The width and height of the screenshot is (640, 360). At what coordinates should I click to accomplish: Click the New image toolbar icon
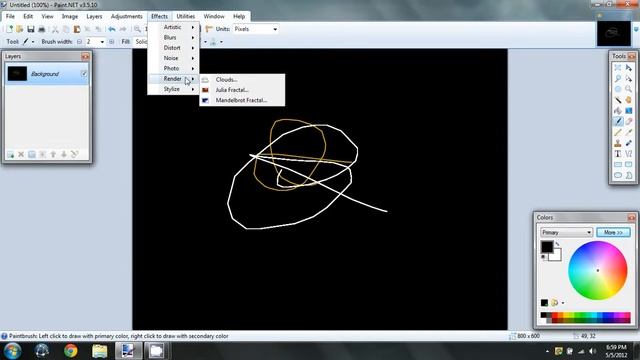(9, 29)
